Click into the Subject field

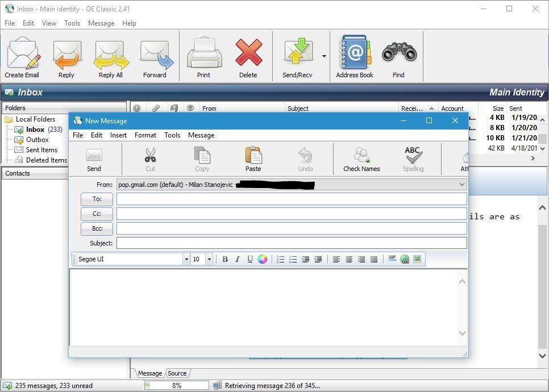pos(292,243)
